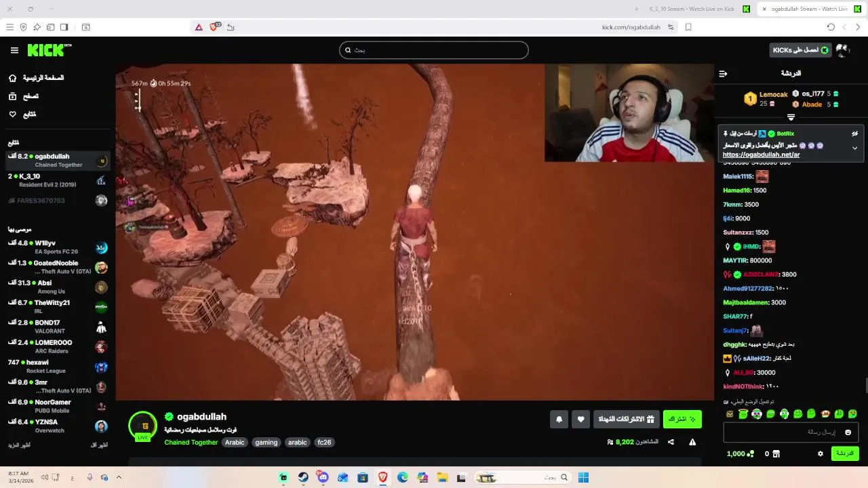Toggle the browser sidebar panel icon

coord(64,27)
